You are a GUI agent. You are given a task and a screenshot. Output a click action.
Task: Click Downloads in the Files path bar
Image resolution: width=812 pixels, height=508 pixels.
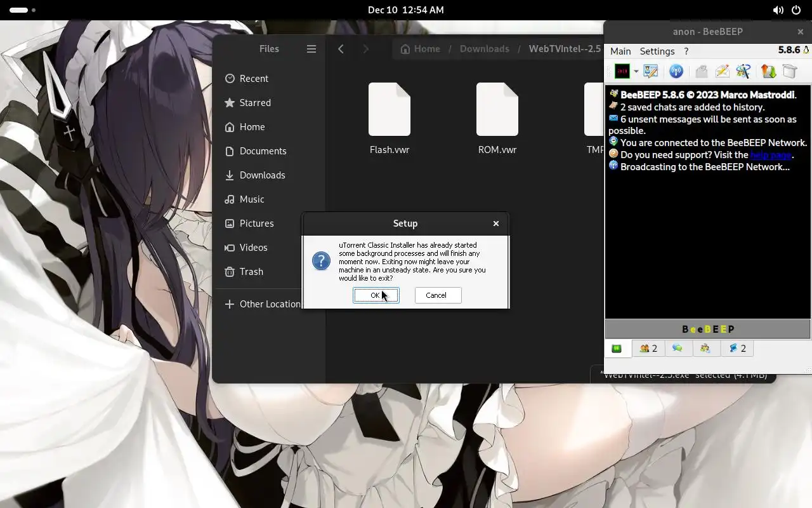point(485,49)
